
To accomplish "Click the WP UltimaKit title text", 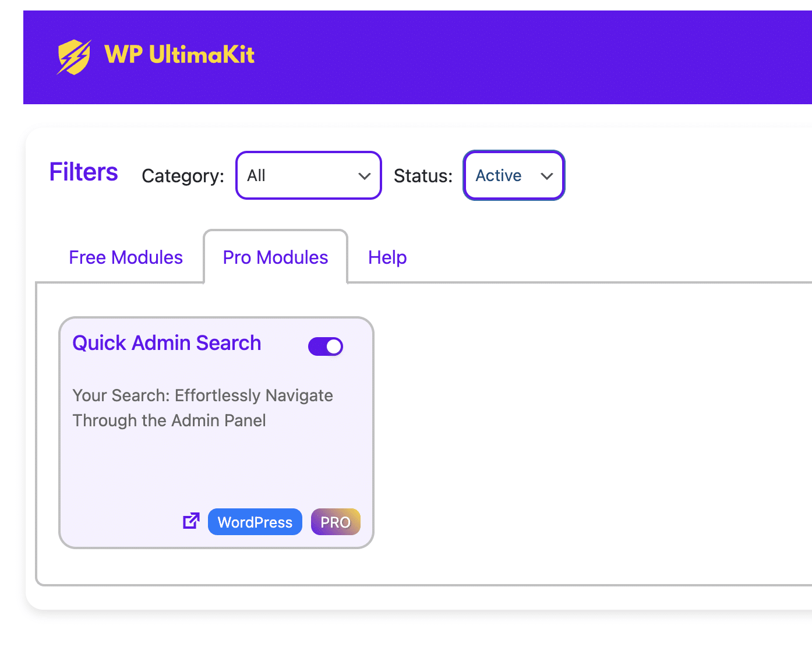I will 179,55.
